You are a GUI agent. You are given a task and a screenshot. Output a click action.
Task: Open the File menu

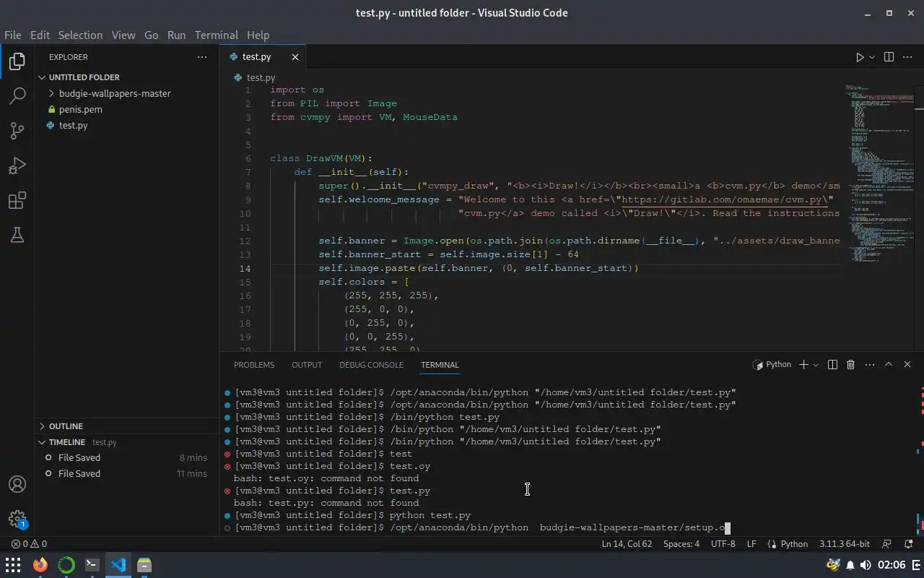(x=13, y=35)
